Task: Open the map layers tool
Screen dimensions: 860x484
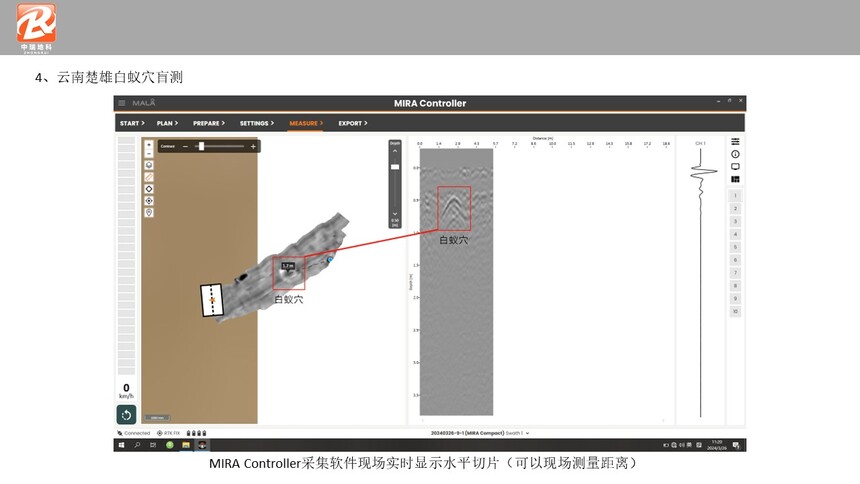Action: coord(149,165)
